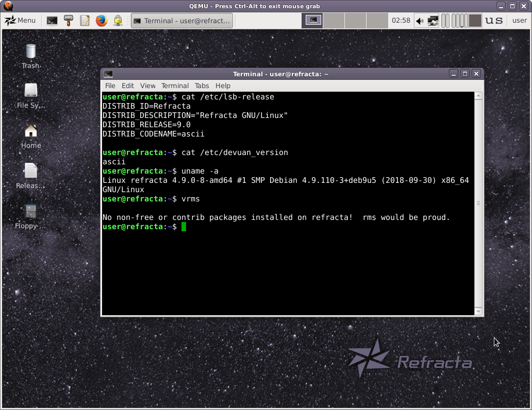
Task: Click the terminal scrollbar down arrow
Action: point(478,311)
